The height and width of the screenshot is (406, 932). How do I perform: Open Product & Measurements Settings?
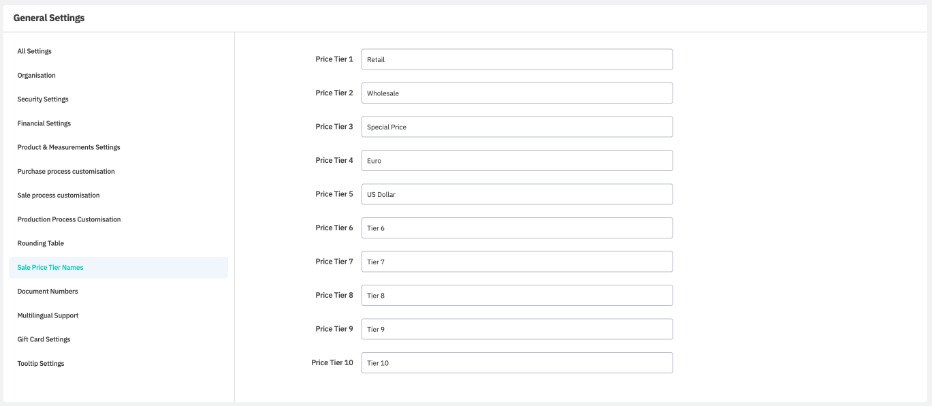click(69, 147)
